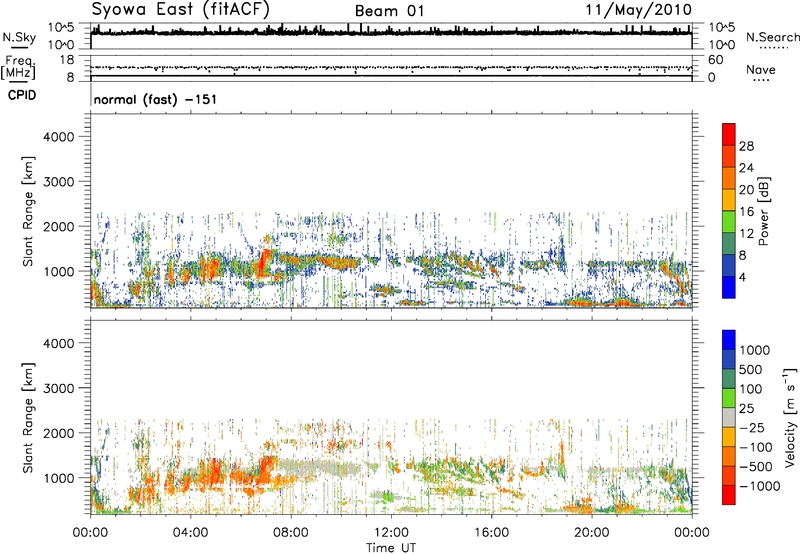Click the '4' power colorbar value
The width and height of the screenshot is (800, 554).
[x=742, y=277]
